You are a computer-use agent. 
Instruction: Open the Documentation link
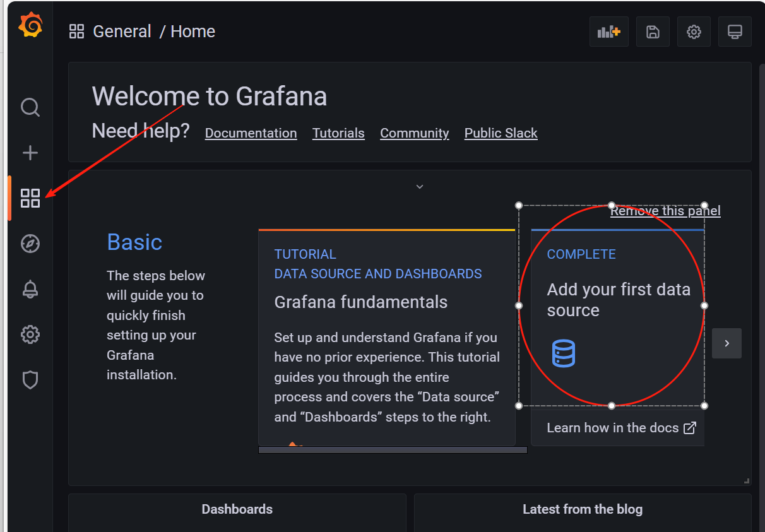click(251, 133)
